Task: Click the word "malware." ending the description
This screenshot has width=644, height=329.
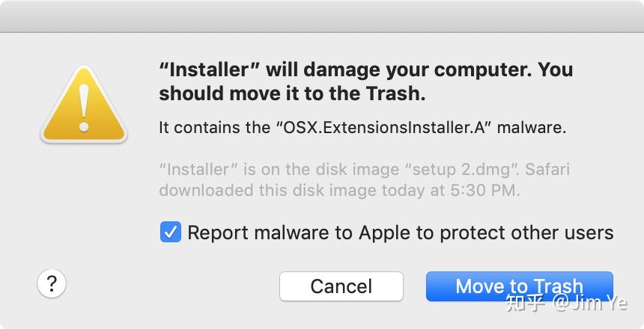Action: click(x=532, y=127)
